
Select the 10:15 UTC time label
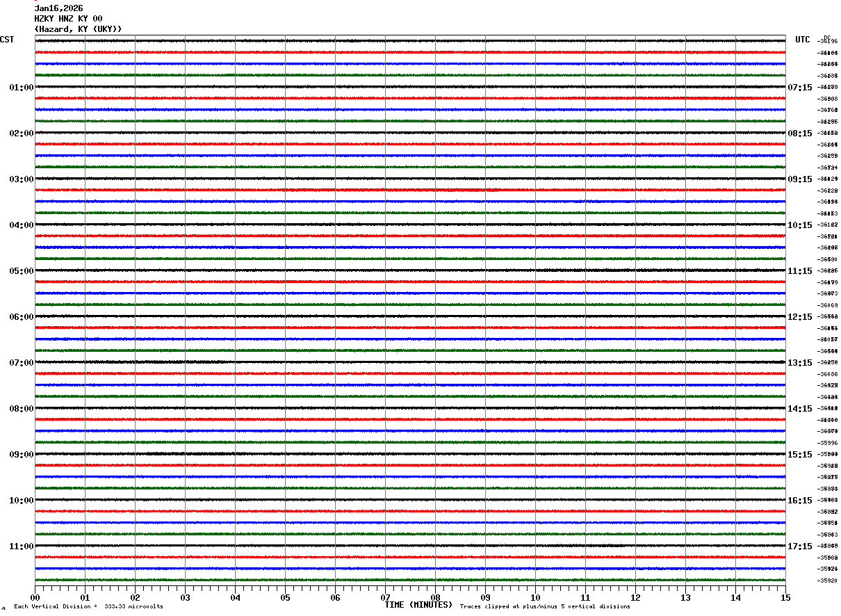[x=800, y=225]
